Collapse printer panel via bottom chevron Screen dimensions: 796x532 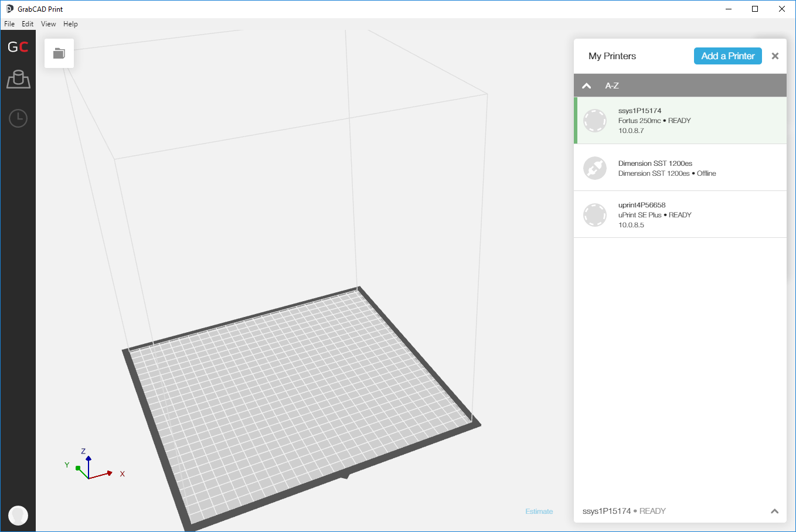pyautogui.click(x=774, y=511)
